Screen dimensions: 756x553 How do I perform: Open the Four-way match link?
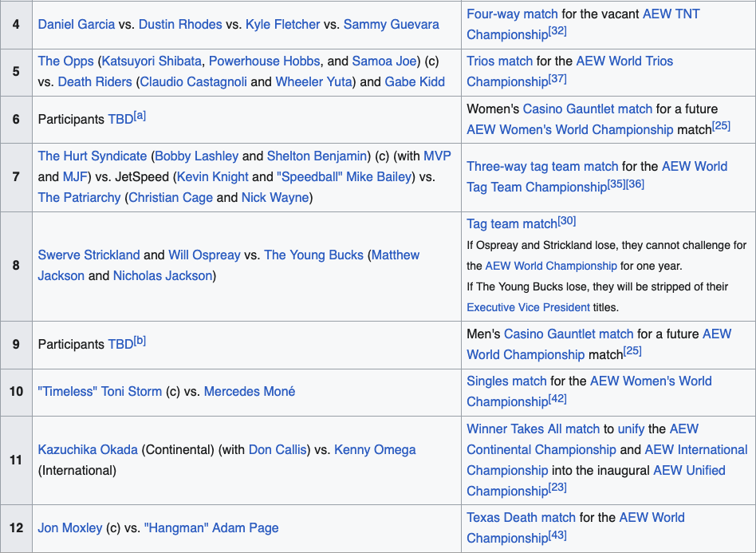(x=512, y=14)
